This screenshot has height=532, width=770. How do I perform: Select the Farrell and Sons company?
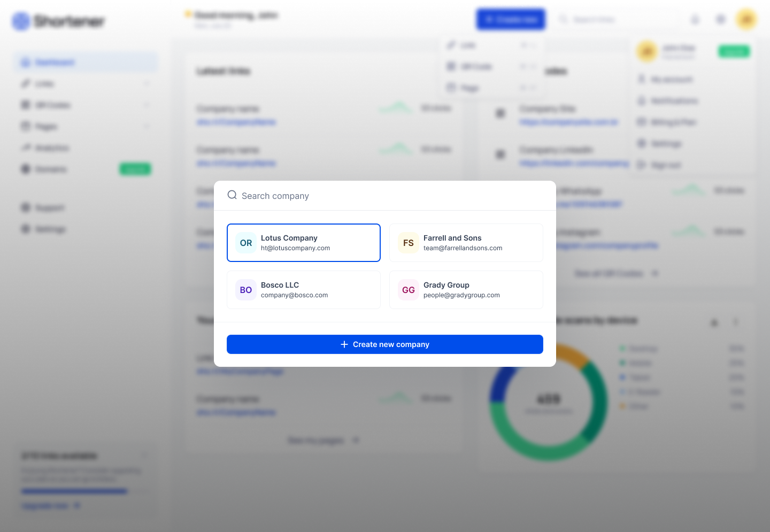tap(466, 243)
